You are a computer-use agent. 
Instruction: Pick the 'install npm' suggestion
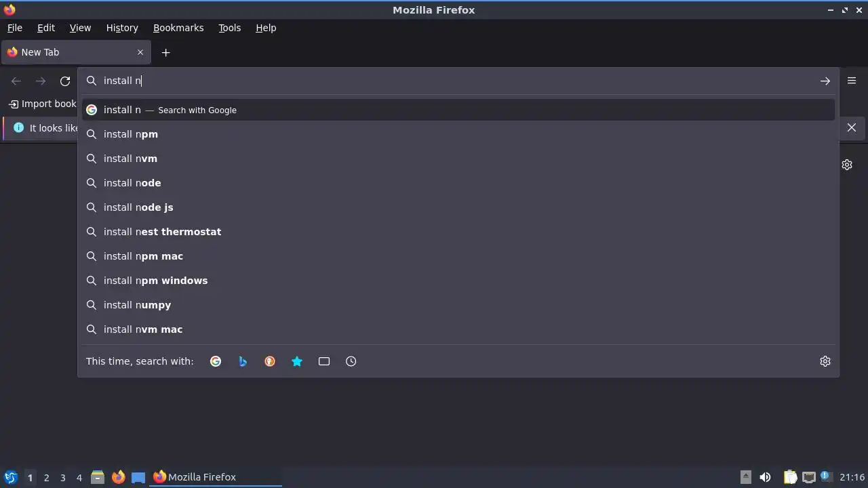tap(458, 134)
